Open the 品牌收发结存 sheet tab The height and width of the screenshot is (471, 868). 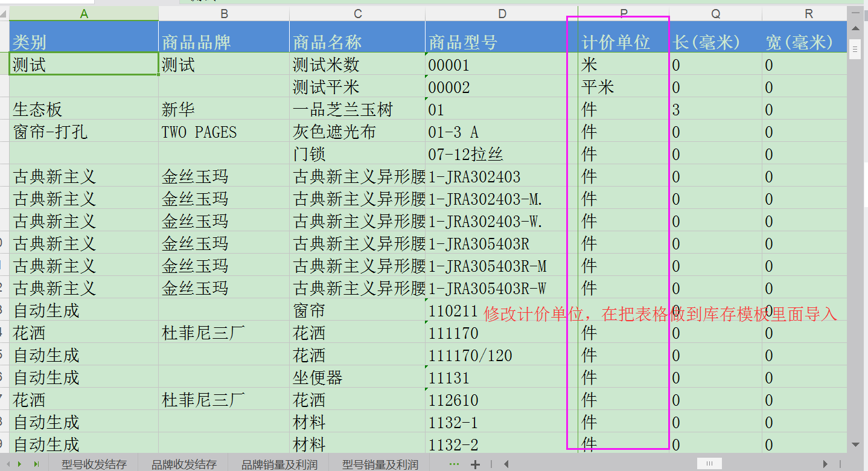(183, 464)
